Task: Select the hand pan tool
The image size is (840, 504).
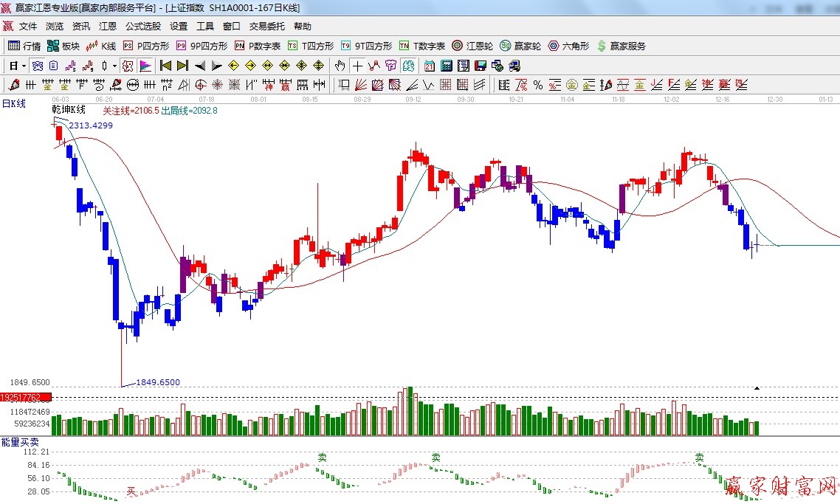Action: [340, 66]
